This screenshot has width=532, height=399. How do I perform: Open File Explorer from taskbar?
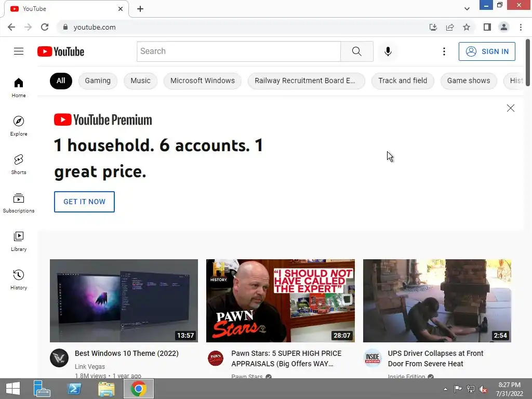pyautogui.click(x=106, y=389)
